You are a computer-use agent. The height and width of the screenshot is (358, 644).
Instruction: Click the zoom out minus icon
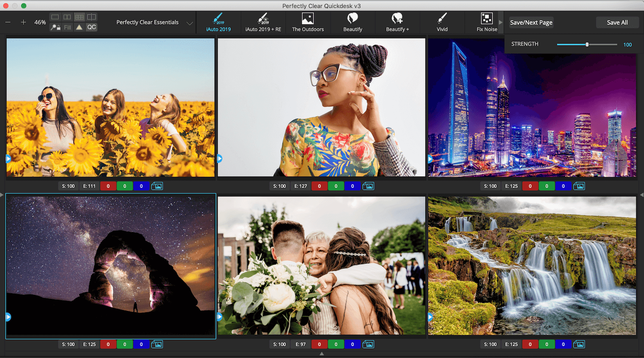click(8, 22)
